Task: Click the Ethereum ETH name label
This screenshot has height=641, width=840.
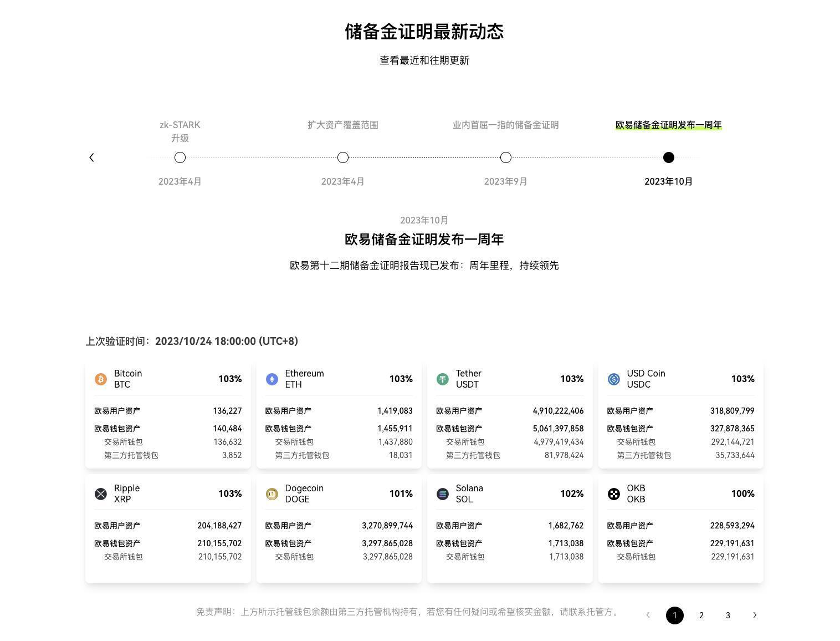Action: 304,379
